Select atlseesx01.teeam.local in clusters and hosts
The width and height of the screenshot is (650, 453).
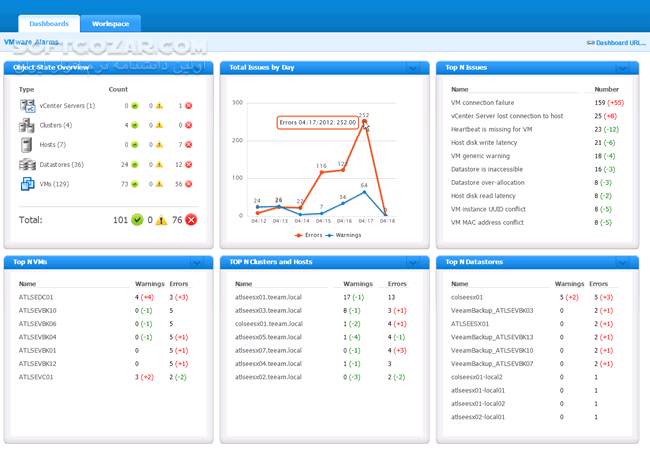268,297
